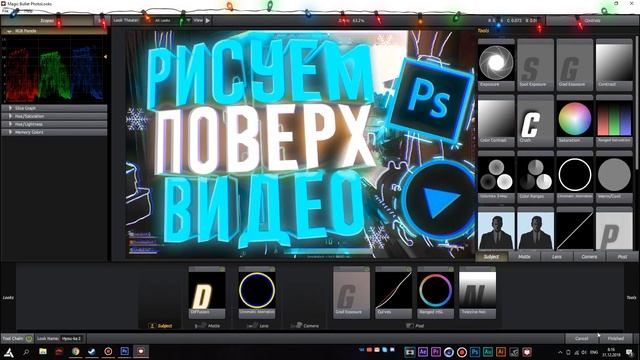
Task: Switch to Matte tab in Tools
Action: click(524, 257)
